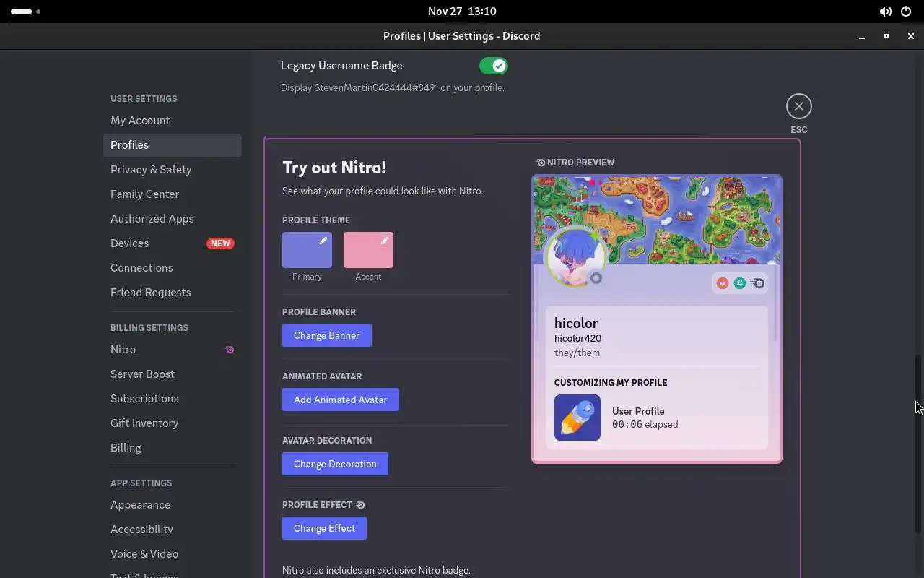Open Subscriptions settings
Viewport: 924px width, 578px height.
point(173,399)
